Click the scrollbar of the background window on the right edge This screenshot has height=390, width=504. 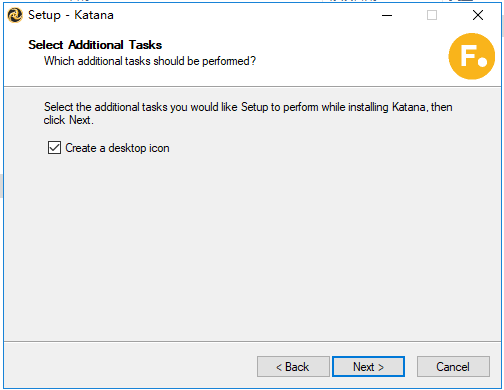502,20
